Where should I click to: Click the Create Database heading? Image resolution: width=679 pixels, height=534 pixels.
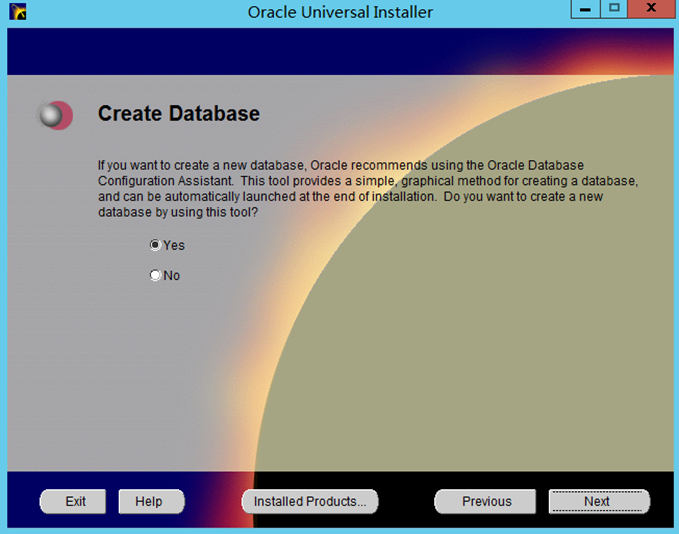(x=178, y=114)
